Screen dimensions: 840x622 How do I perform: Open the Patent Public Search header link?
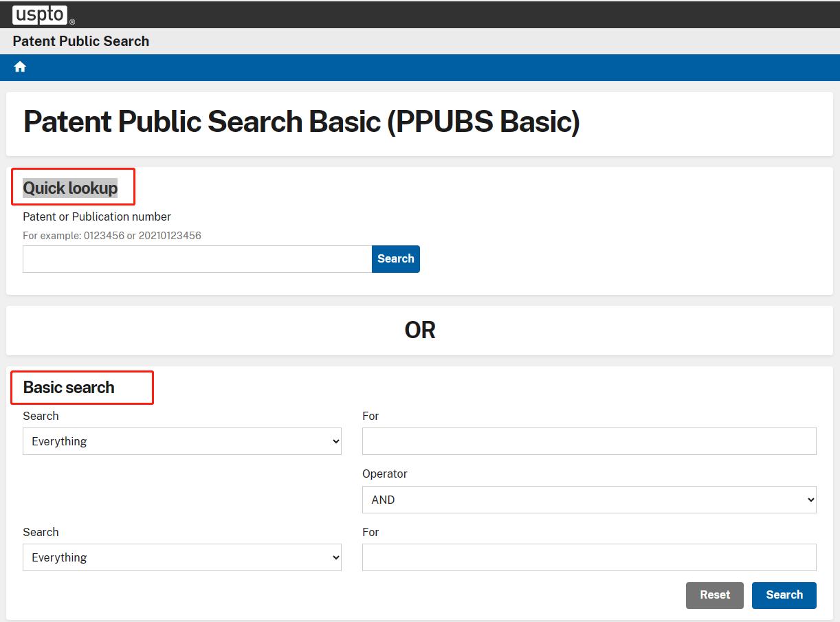coord(81,41)
